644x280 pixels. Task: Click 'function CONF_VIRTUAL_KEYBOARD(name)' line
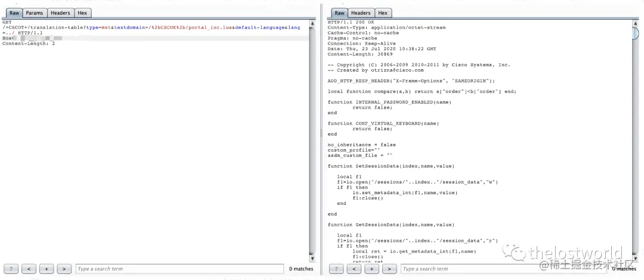click(383, 124)
